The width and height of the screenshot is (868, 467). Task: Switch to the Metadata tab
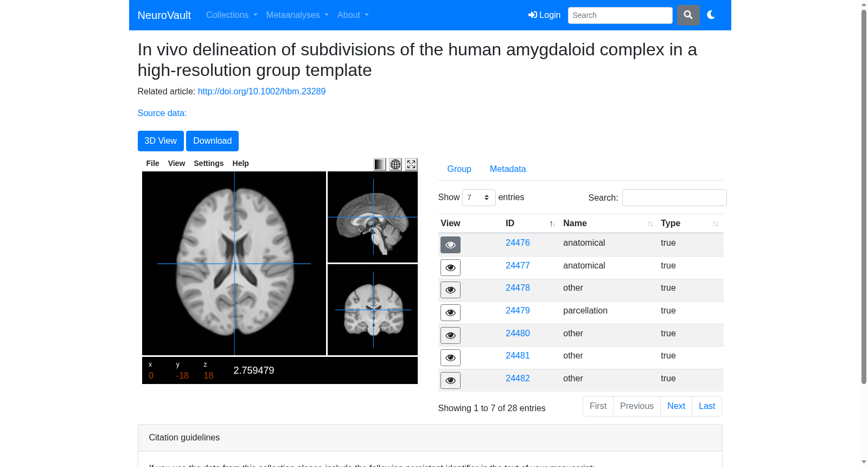click(x=508, y=169)
